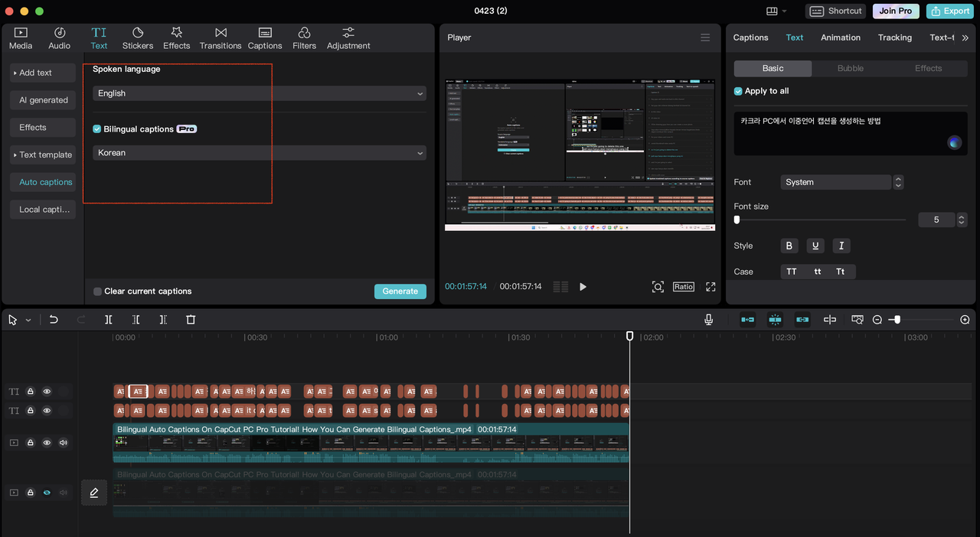Click the Export button

tap(949, 11)
